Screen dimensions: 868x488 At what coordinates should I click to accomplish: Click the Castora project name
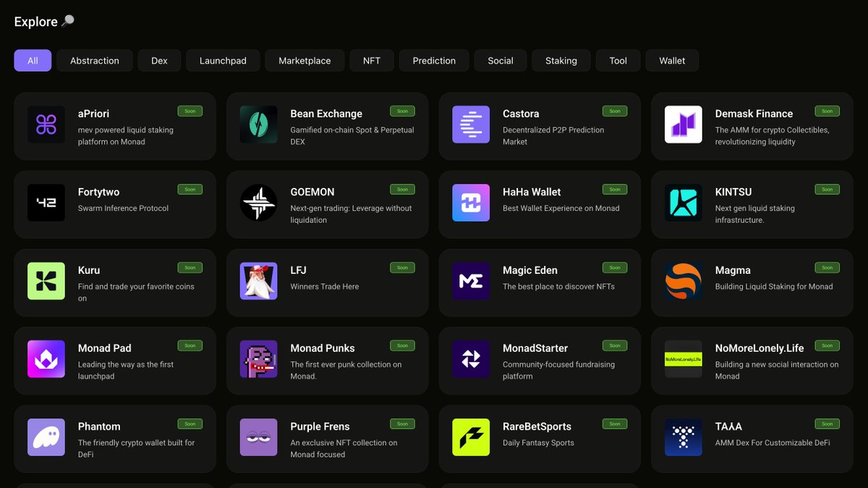coord(521,114)
